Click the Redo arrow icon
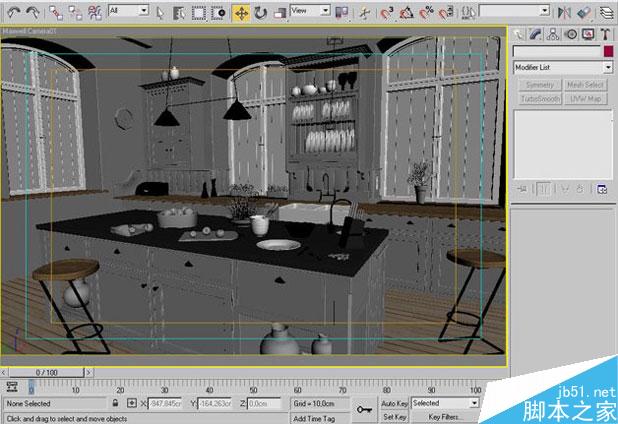 [33, 13]
